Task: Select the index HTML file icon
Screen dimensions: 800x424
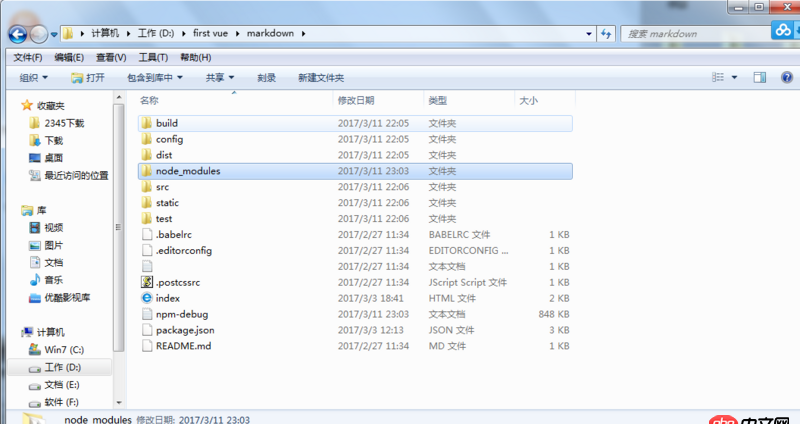Action: point(147,298)
